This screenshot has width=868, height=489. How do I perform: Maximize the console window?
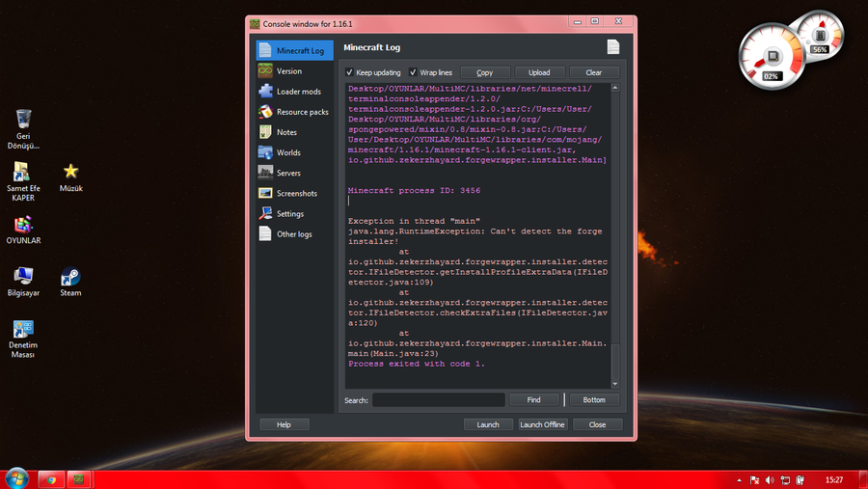pos(594,21)
